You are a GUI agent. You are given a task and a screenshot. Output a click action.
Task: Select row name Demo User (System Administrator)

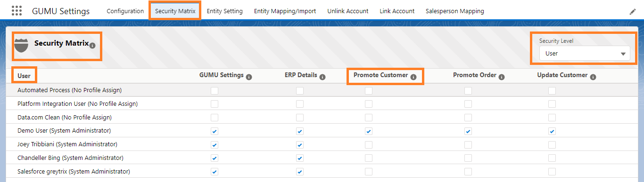pyautogui.click(x=64, y=131)
